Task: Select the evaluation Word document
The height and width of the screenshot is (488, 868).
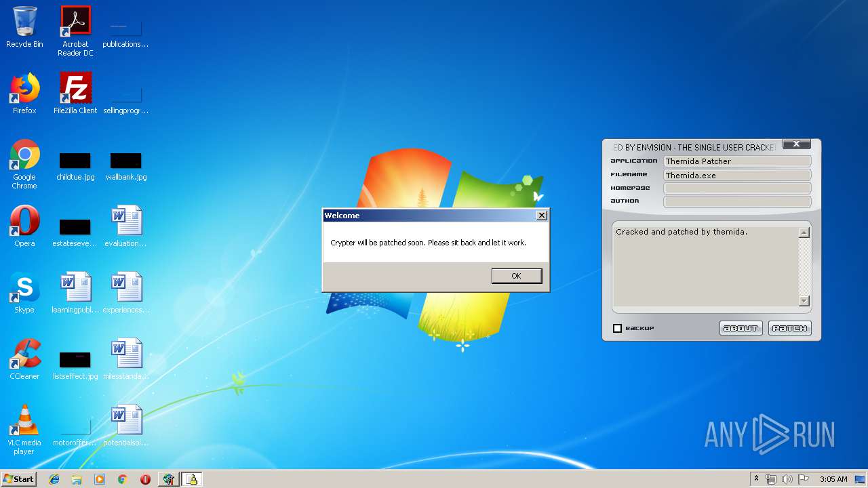Action: tap(125, 226)
